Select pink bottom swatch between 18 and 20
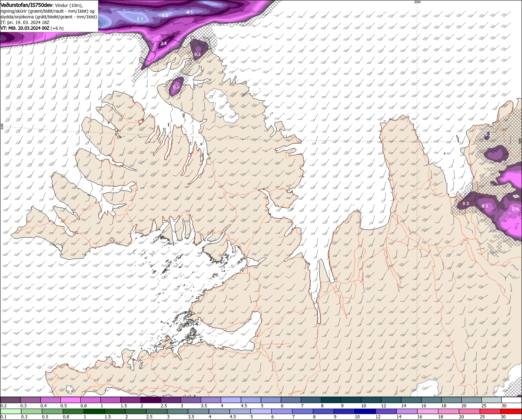 [x=448, y=411]
